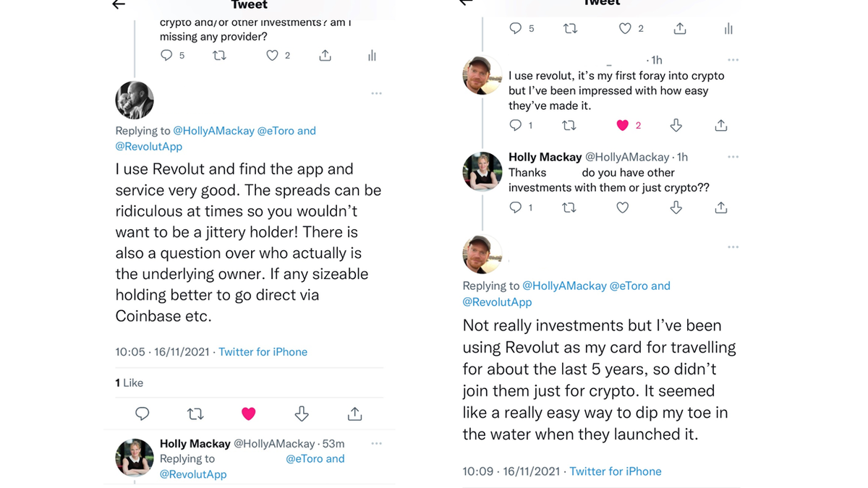Open more options on spreads tweet
Image resolution: width=868 pixels, height=488 pixels.
point(376,93)
